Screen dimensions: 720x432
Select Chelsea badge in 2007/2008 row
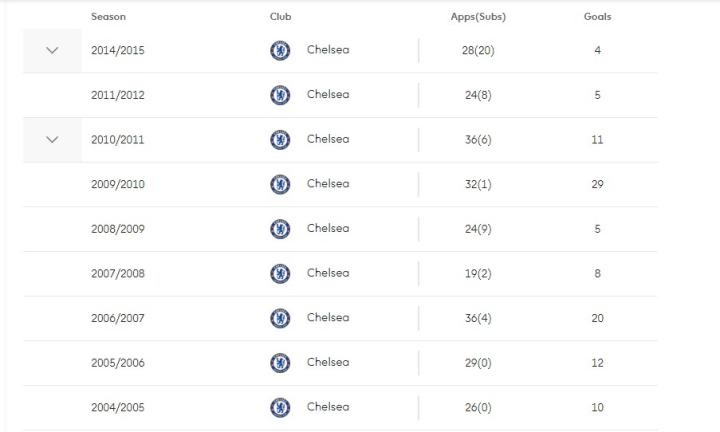tap(280, 273)
